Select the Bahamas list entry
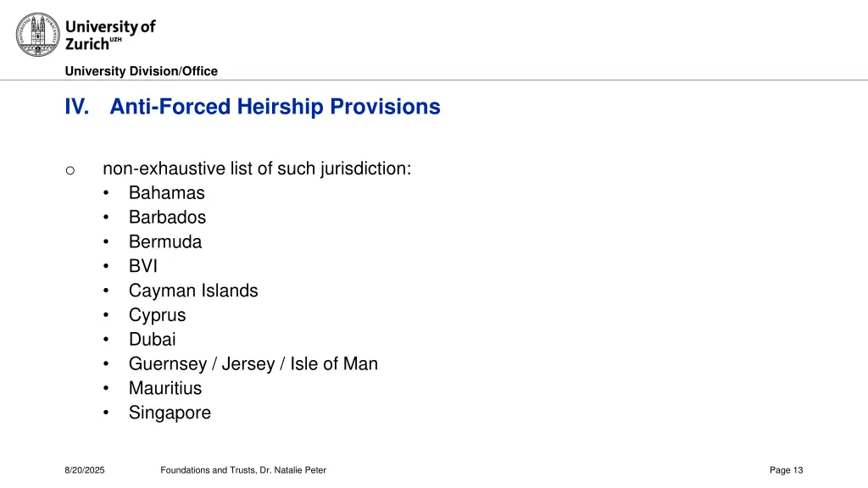This screenshot has width=868, height=488. (167, 192)
